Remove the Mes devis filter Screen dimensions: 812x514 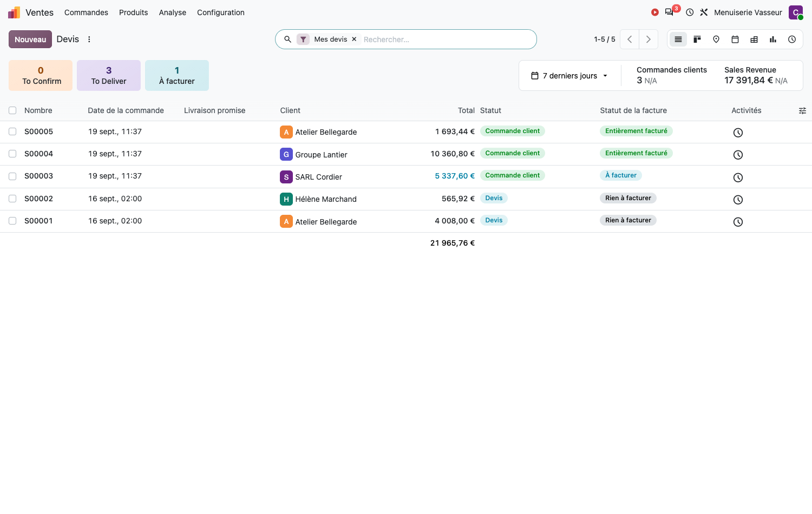(x=354, y=39)
